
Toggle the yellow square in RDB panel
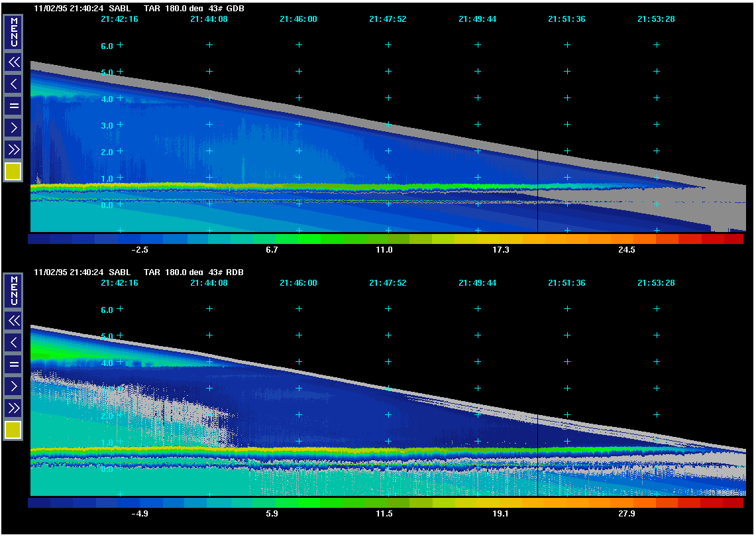pyautogui.click(x=13, y=430)
